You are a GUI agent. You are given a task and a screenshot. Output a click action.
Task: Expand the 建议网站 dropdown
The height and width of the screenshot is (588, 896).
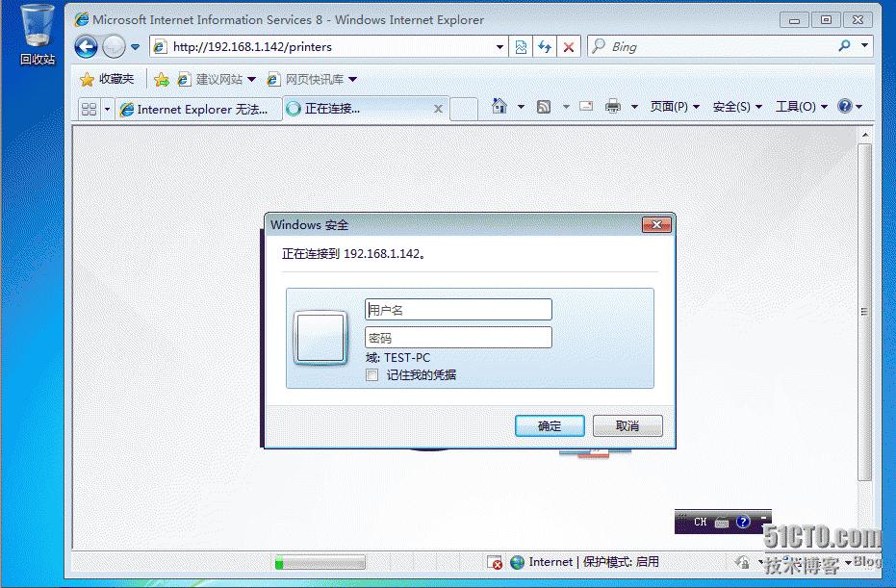coord(254,78)
